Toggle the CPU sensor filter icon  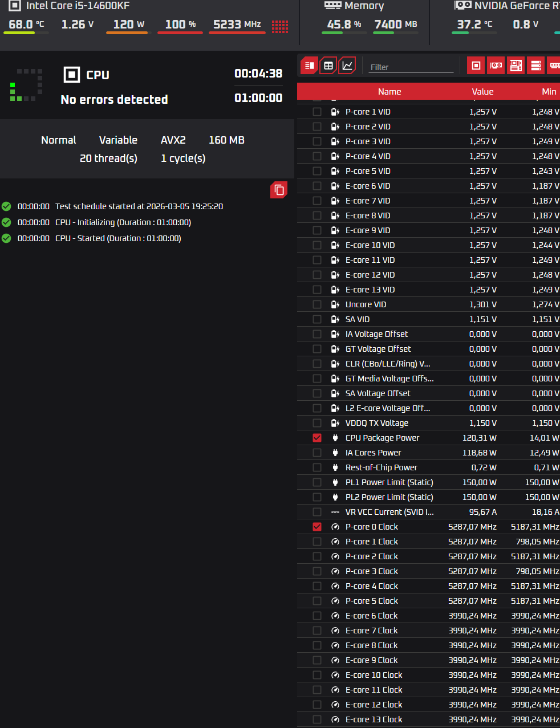[476, 66]
